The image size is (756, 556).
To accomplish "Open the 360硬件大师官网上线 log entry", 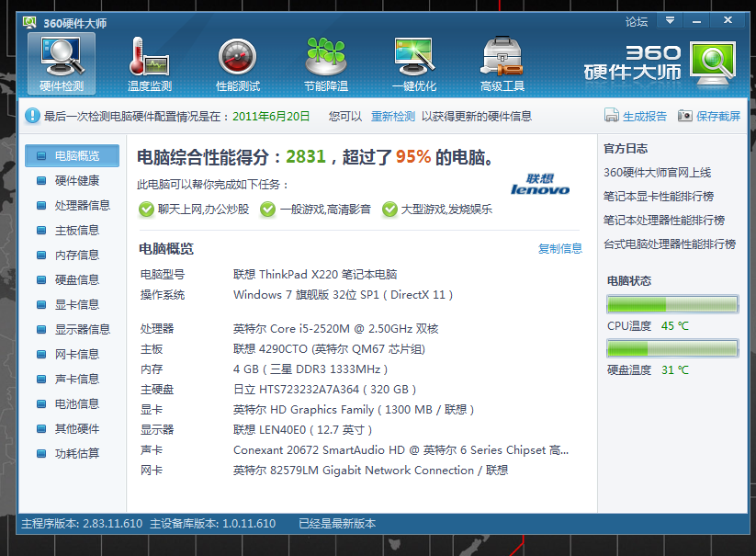I will coord(657,173).
